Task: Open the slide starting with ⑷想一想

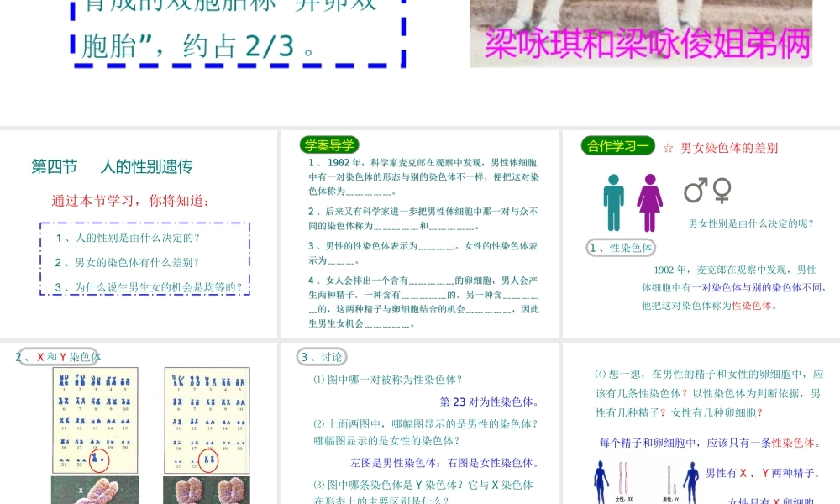Action: 701,423
